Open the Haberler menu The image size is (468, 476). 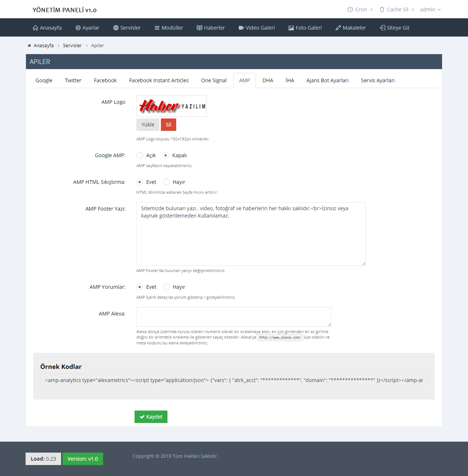[211, 28]
